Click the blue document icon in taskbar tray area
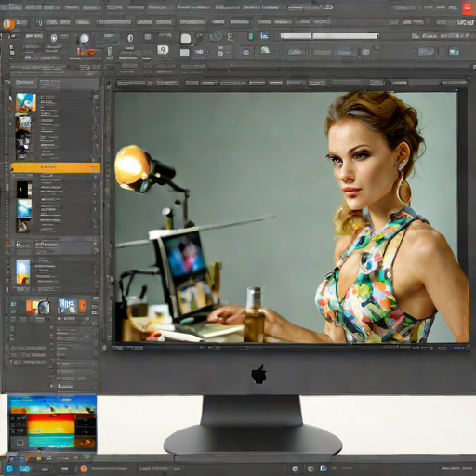 tap(323, 469)
